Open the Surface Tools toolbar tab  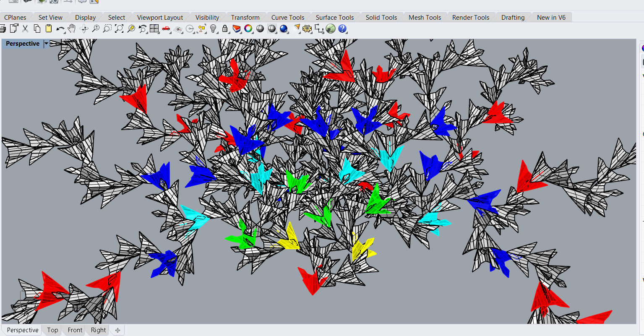pyautogui.click(x=334, y=17)
